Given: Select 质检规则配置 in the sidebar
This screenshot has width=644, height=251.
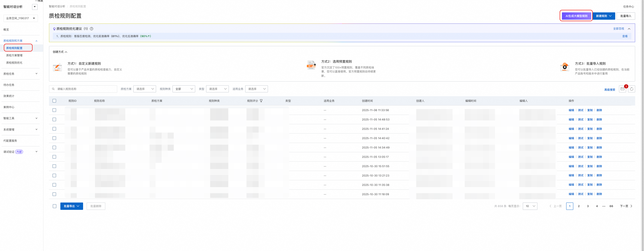Looking at the screenshot, I should [x=14, y=48].
